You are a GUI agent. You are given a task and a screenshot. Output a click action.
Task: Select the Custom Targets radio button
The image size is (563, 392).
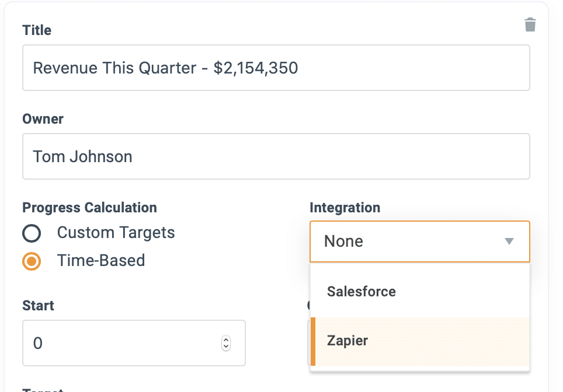(x=32, y=233)
